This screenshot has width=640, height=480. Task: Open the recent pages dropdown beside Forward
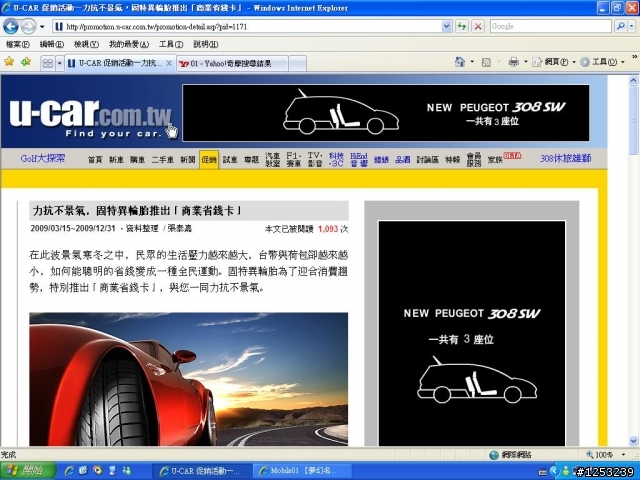coord(42,27)
